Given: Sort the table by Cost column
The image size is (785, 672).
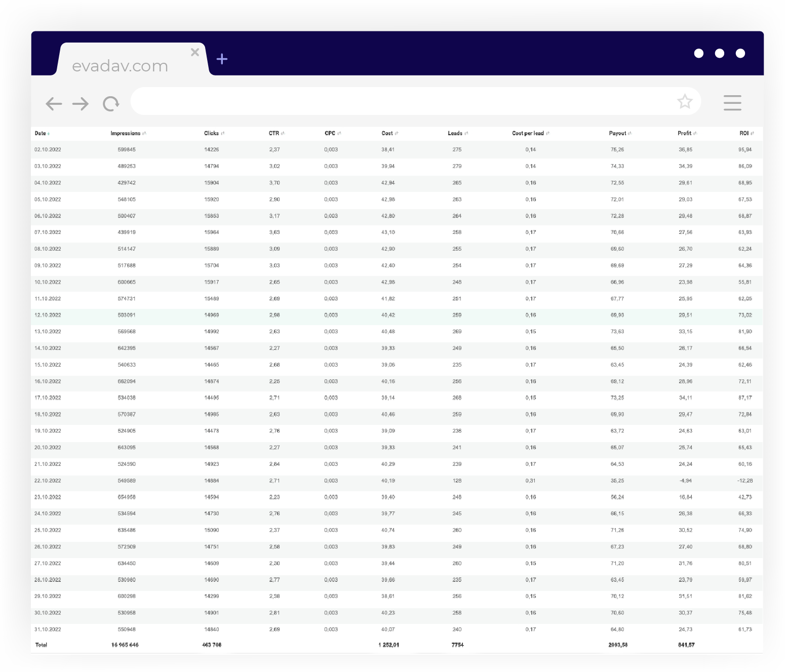Looking at the screenshot, I should click(x=389, y=133).
